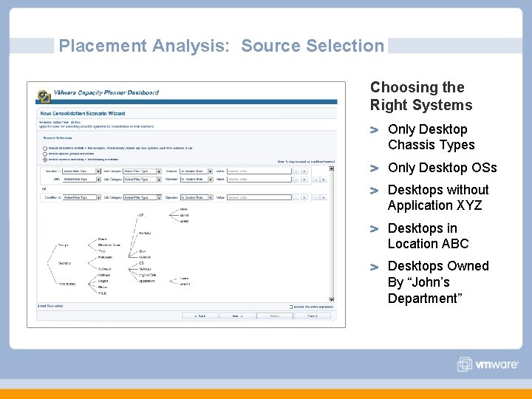The image size is (532, 399).
Task: Click the 'Desktops Owned By John's Department' bullet
Action: [x=438, y=282]
